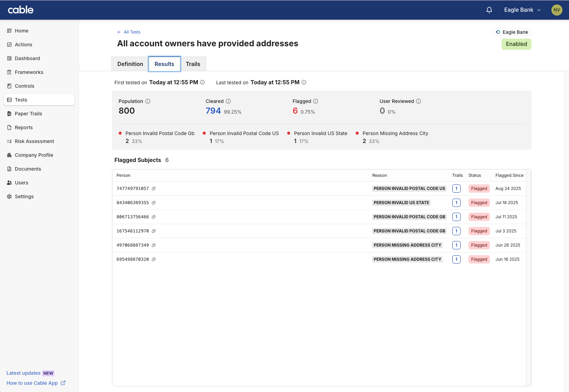
Task: Click info icon next to User Reviewed
Action: coord(418,101)
